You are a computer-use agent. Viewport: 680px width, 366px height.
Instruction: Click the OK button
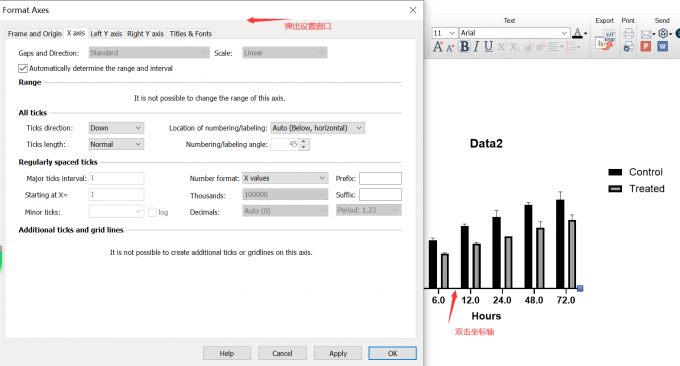tap(392, 353)
